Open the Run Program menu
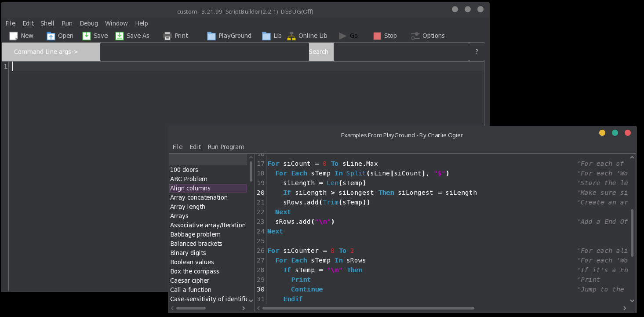 226,147
